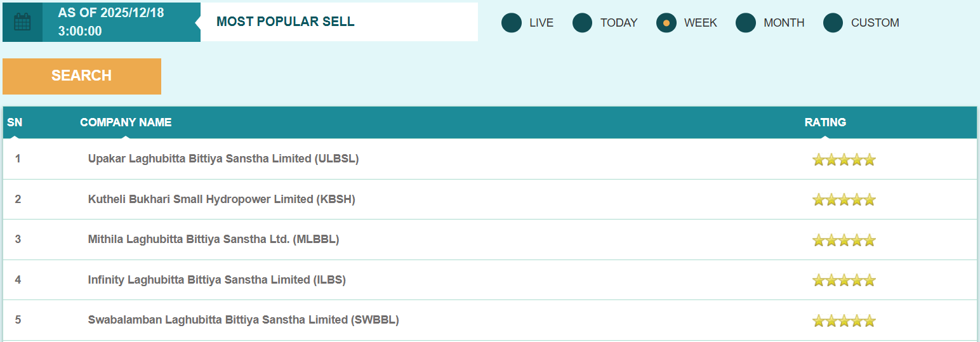Select the WEEK radio option

click(x=666, y=23)
